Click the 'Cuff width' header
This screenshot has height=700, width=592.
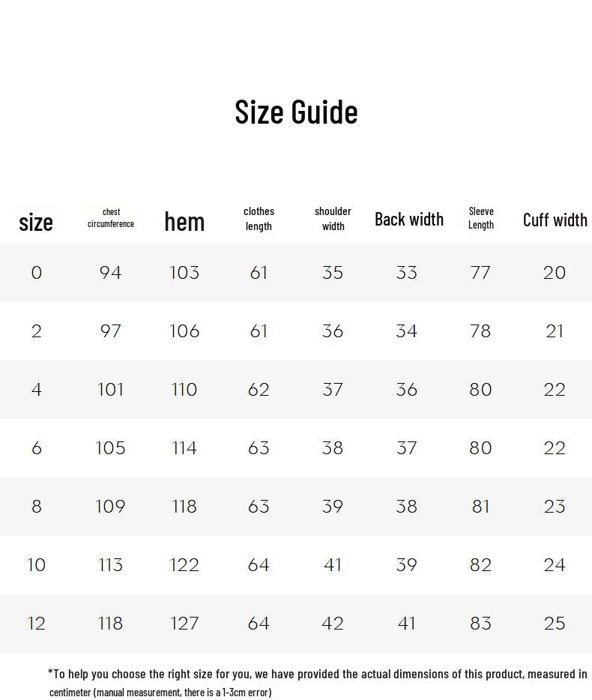tap(555, 220)
